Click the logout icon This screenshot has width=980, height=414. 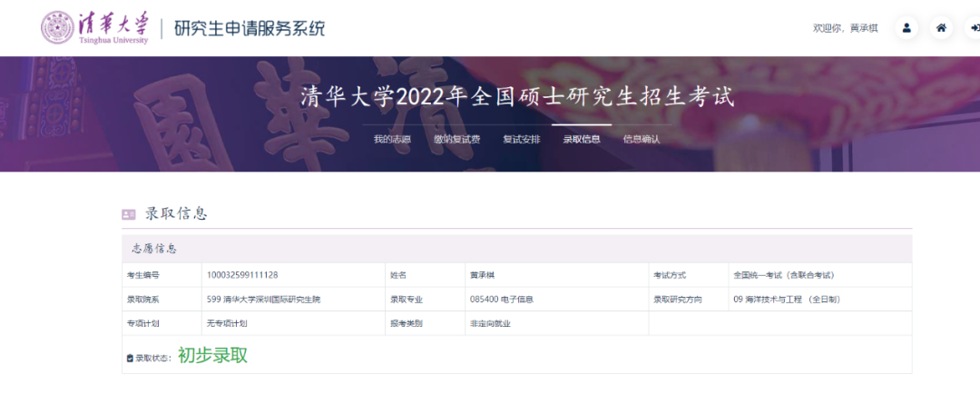pyautogui.click(x=974, y=28)
